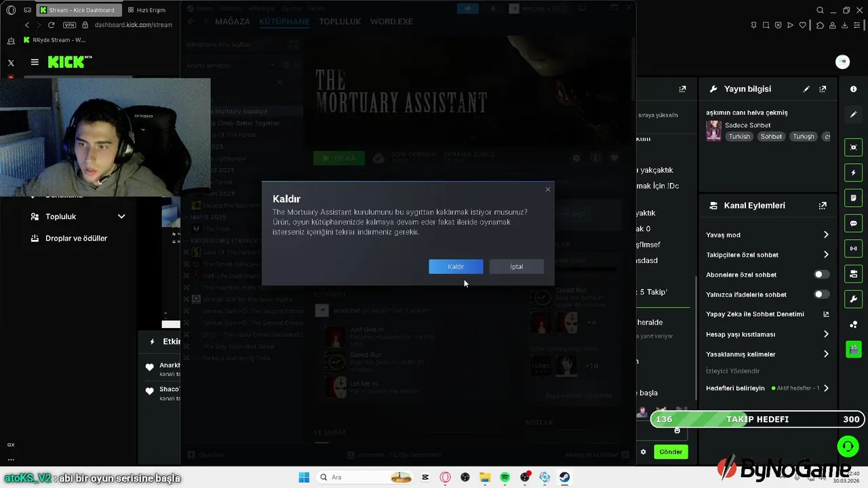Open the RRyde Stream bookmark
This screenshot has height=488, width=868.
54,40
